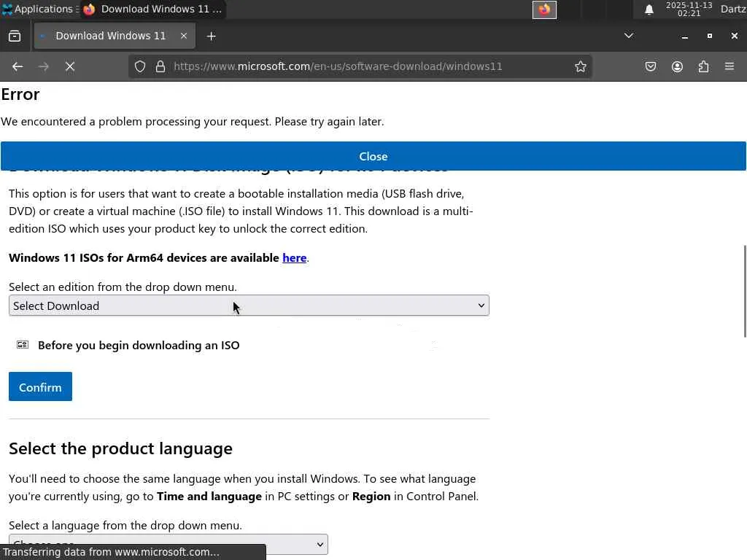Stop the page from loading

[70, 66]
